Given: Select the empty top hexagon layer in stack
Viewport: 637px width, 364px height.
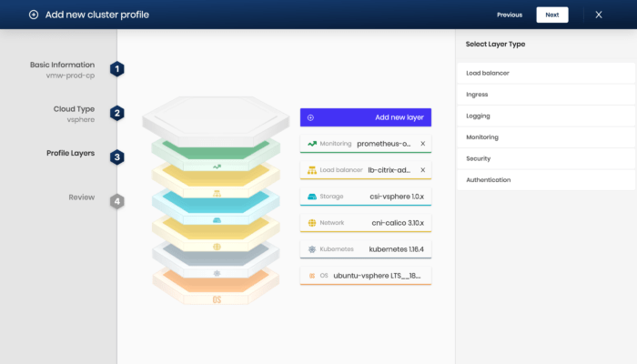Looking at the screenshot, I should (x=216, y=121).
